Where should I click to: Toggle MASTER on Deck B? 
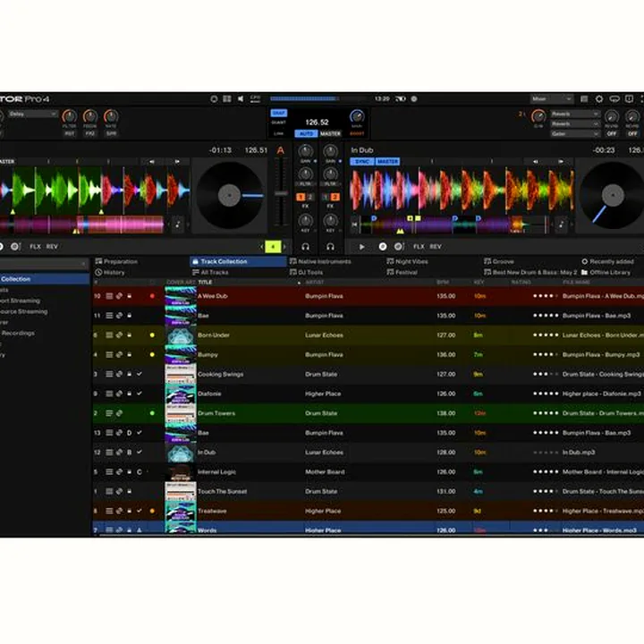pos(387,161)
